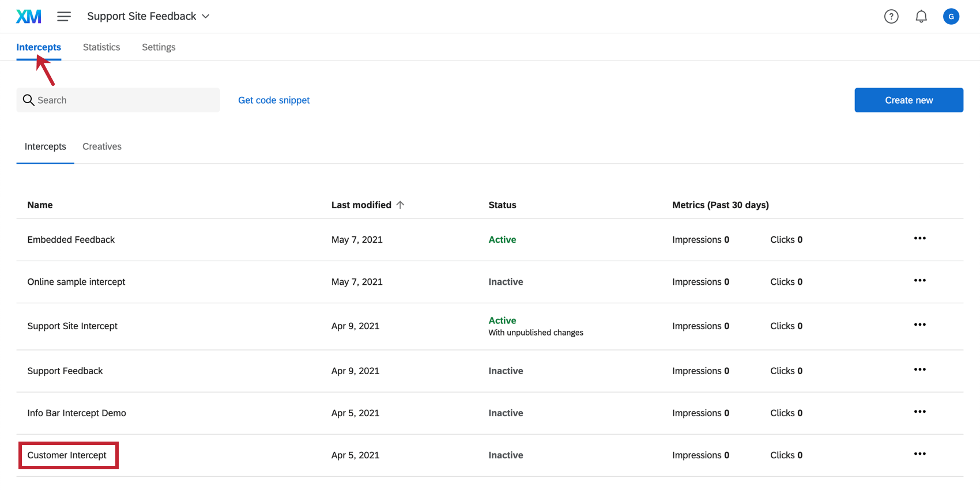
Task: Click the XM logo icon
Action: pos(29,17)
